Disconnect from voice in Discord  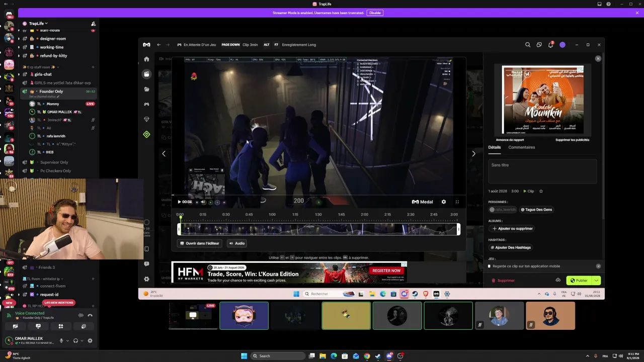coord(90,315)
